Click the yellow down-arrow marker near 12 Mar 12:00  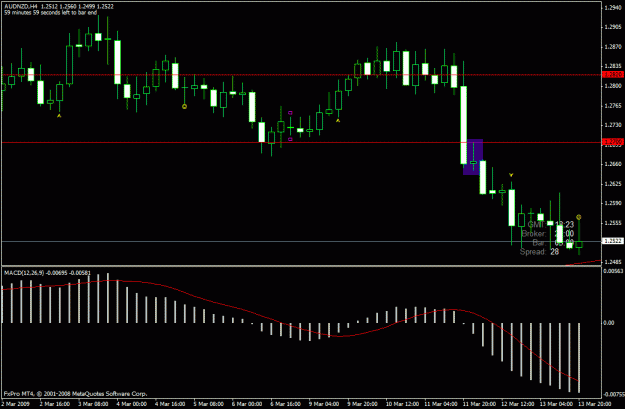pos(511,175)
